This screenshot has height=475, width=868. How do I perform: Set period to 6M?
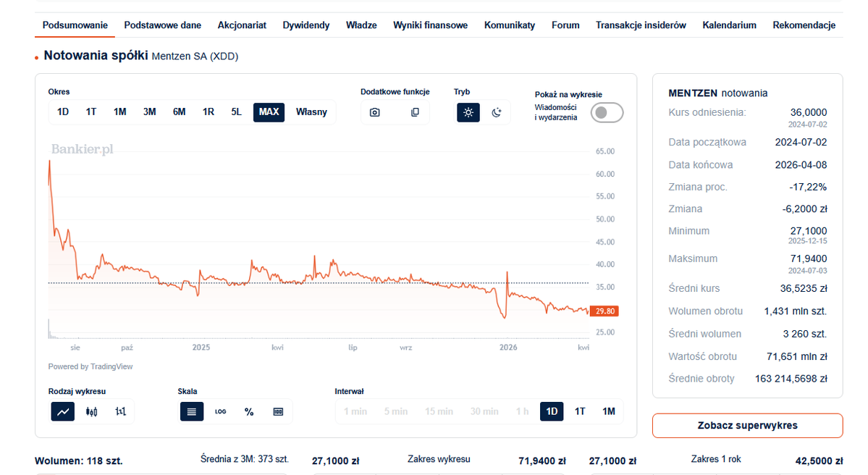tap(179, 112)
